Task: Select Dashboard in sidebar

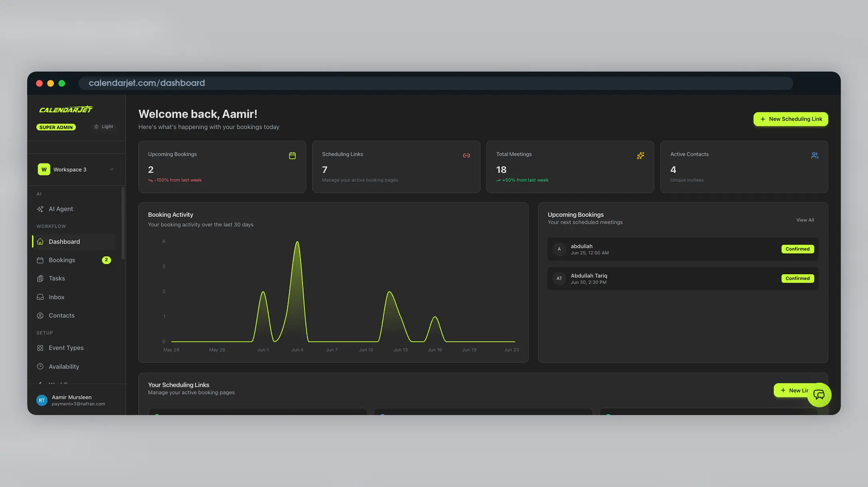Action: click(74, 242)
